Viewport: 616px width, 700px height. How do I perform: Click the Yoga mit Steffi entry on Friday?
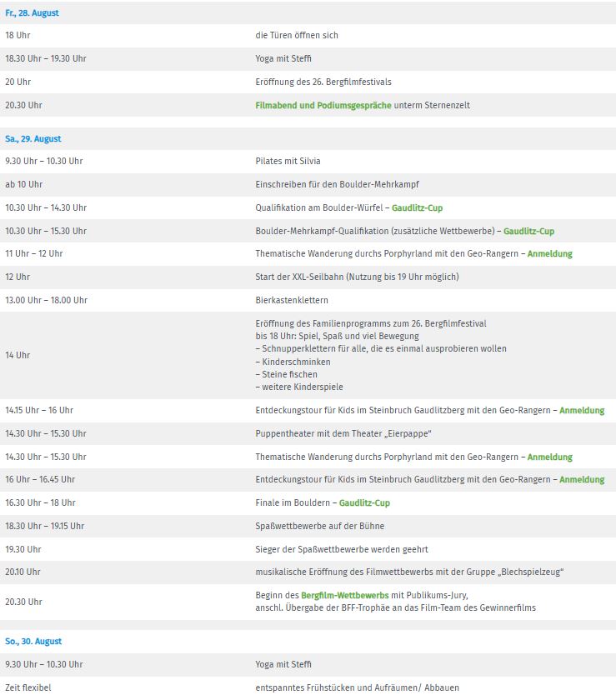283,59
